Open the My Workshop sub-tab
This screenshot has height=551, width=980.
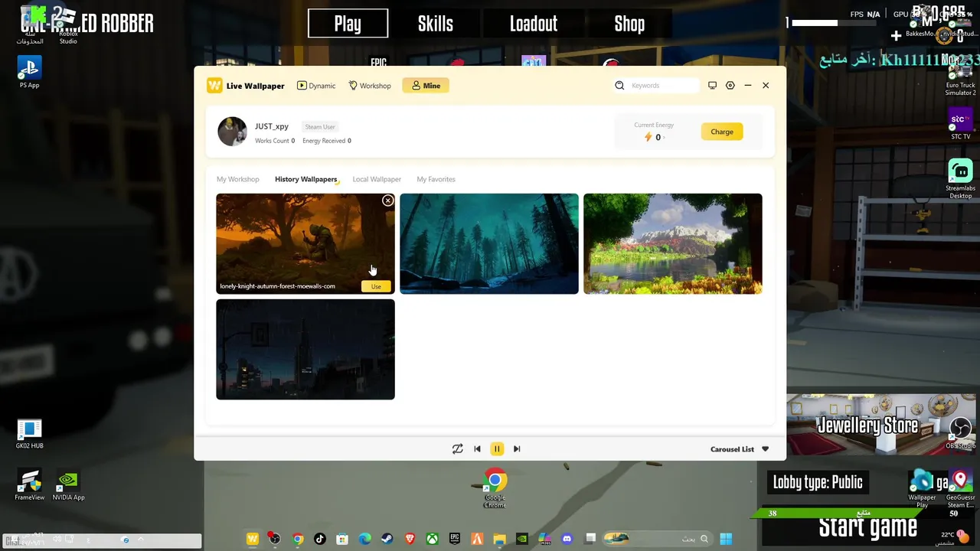click(x=237, y=179)
